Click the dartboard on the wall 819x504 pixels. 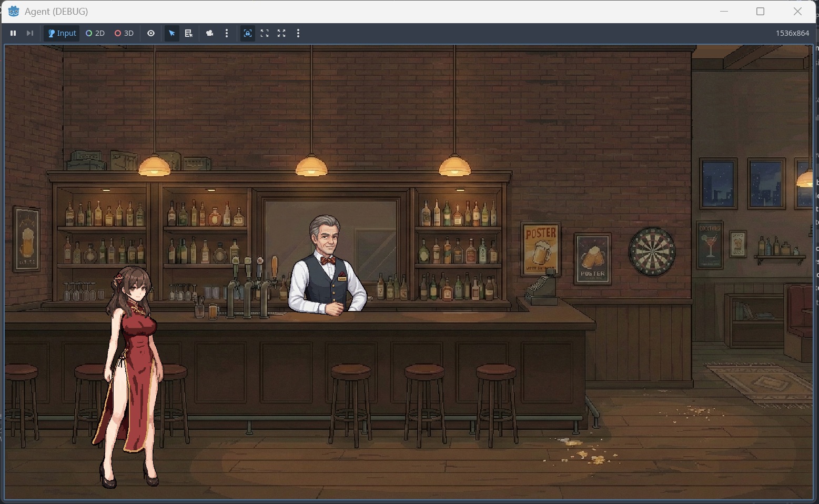tap(652, 251)
